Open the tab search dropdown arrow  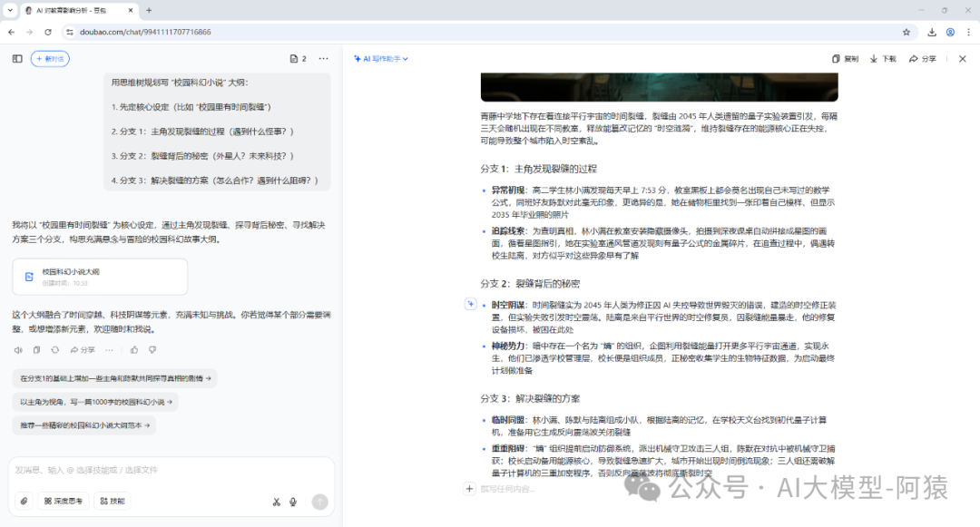[x=10, y=10]
